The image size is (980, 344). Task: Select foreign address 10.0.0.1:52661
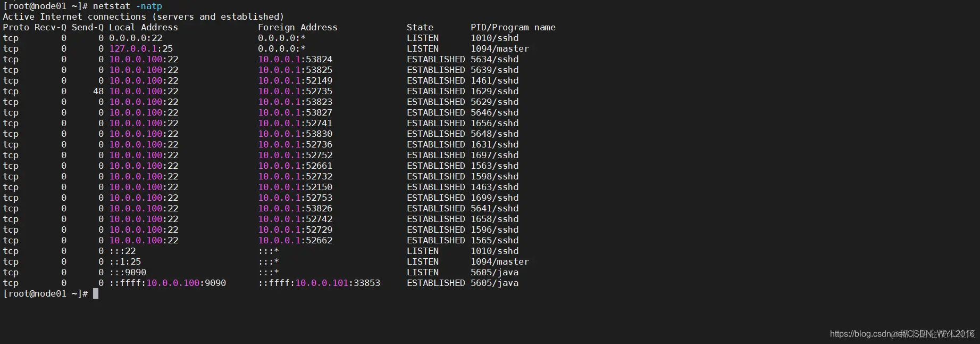pyautogui.click(x=295, y=166)
